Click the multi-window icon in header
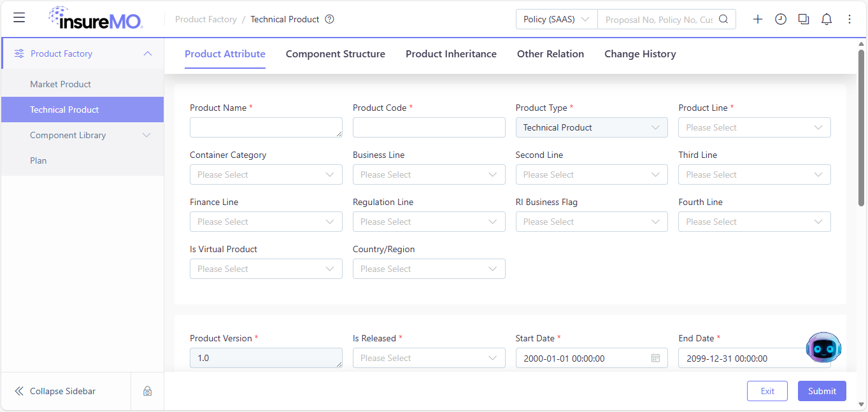The width and height of the screenshot is (868, 412). click(804, 19)
